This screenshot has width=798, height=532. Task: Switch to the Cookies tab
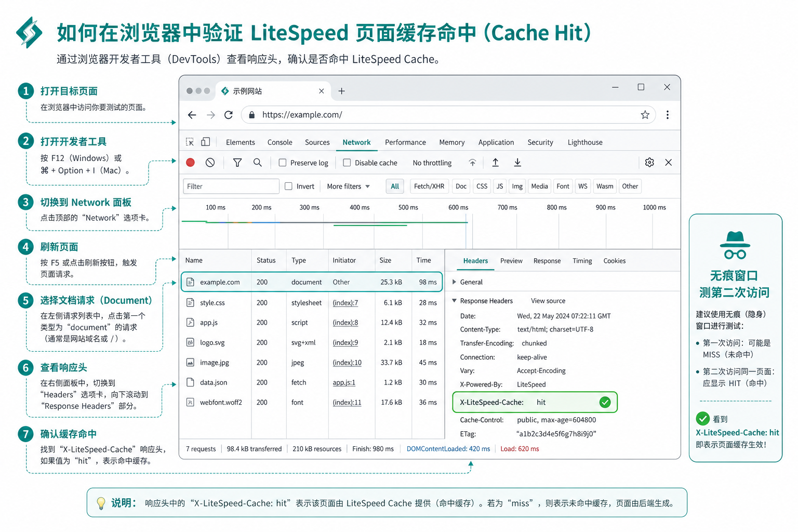click(615, 261)
